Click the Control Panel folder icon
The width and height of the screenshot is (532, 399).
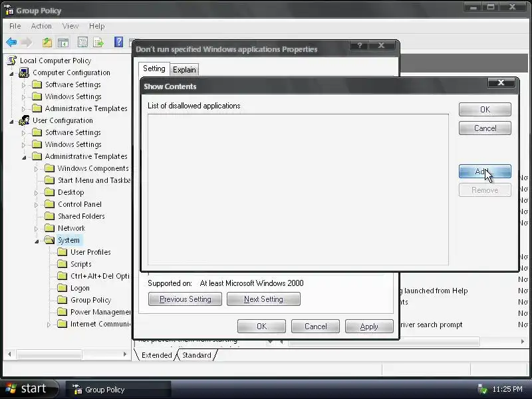click(x=49, y=204)
